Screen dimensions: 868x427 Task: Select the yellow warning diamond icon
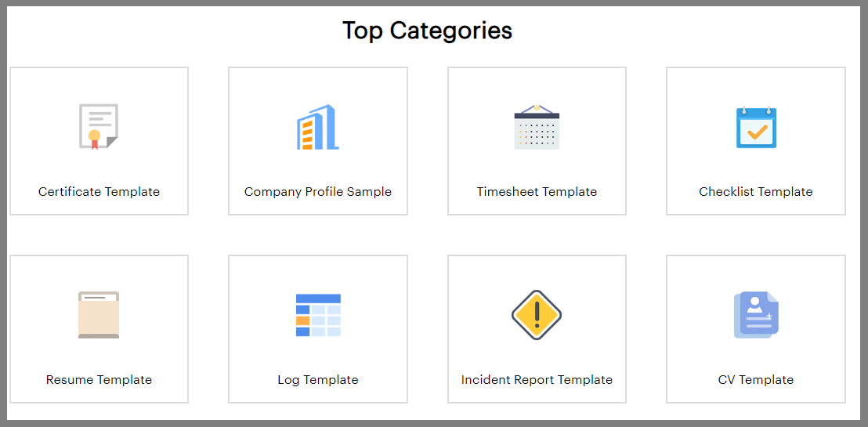(537, 315)
